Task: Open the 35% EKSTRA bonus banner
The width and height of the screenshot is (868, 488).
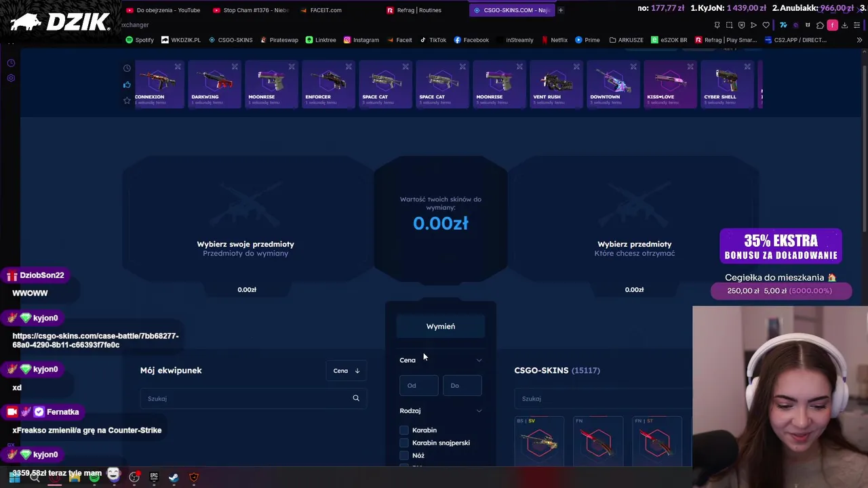Action: [781, 247]
